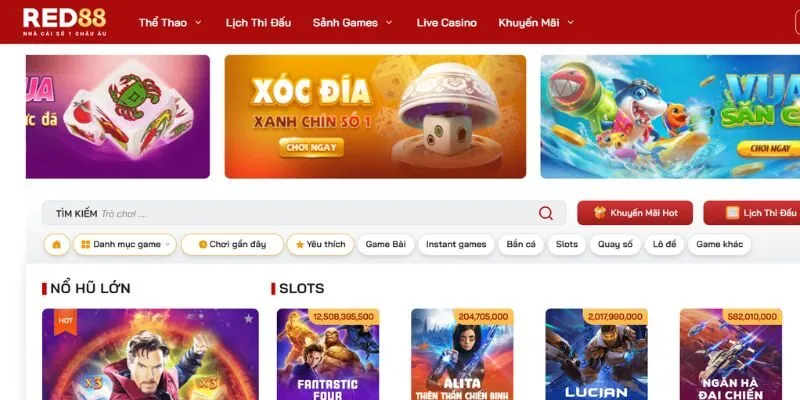Open the Danh mục game dropdown
The height and width of the screenshot is (400, 800).
125,244
